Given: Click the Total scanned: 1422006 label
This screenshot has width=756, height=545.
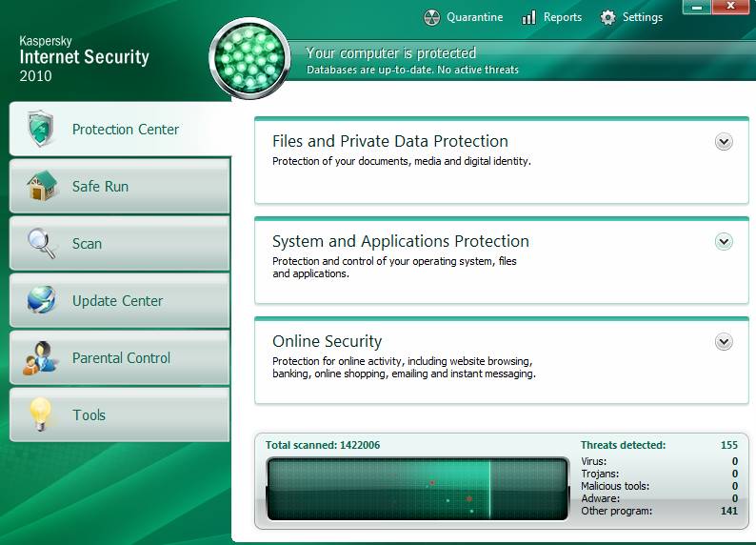Looking at the screenshot, I should (x=323, y=445).
